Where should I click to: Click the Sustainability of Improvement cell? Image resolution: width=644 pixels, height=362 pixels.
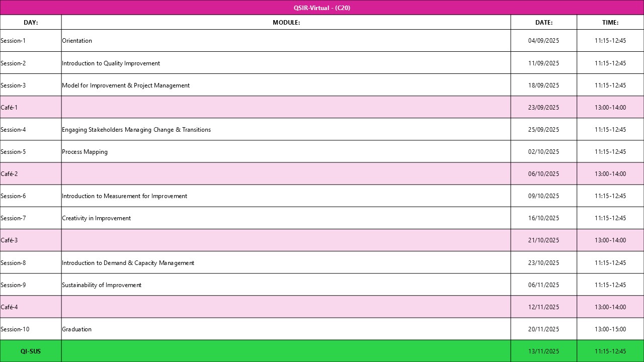[102, 285]
